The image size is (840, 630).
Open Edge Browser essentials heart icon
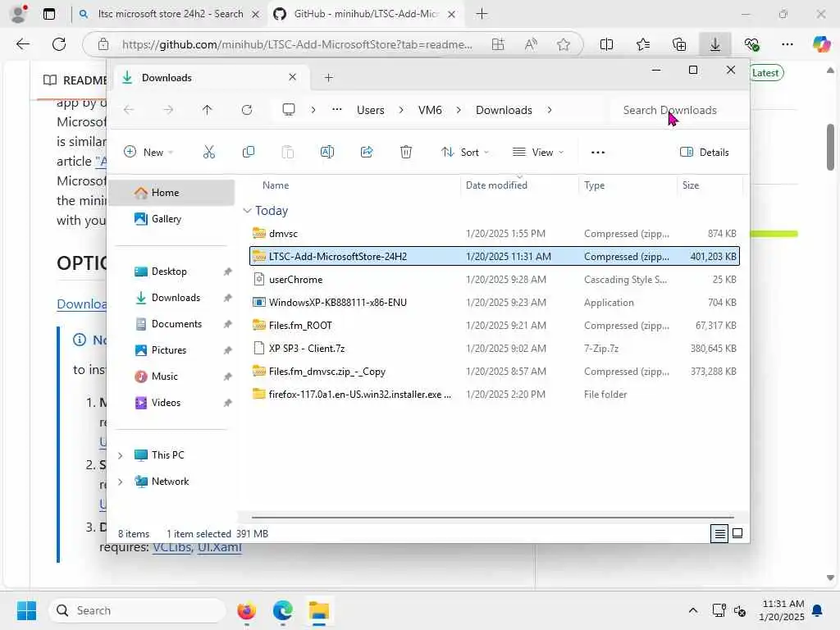(751, 44)
